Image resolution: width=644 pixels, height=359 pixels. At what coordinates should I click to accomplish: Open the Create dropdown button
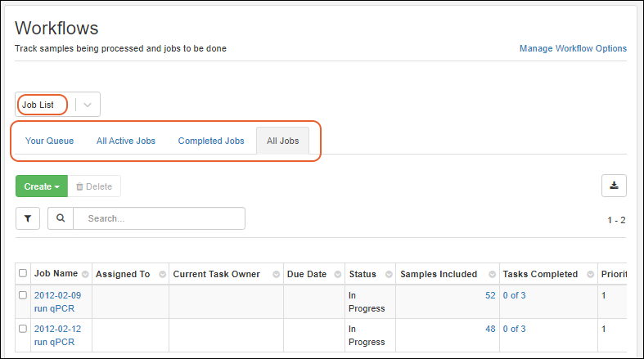pyautogui.click(x=42, y=186)
